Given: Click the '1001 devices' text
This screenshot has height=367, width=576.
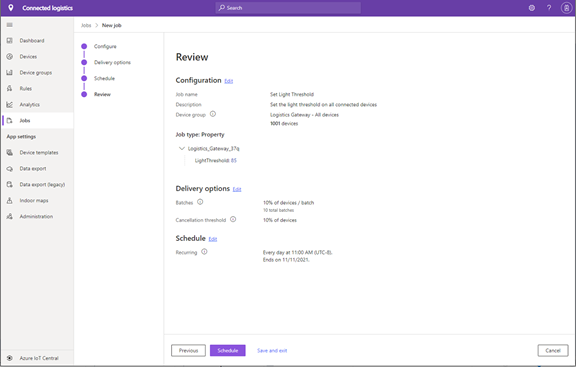Looking at the screenshot, I should [x=284, y=123].
